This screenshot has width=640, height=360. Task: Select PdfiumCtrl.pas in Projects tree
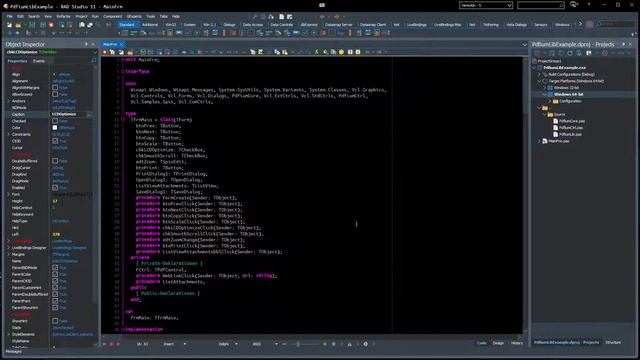pyautogui.click(x=571, y=128)
